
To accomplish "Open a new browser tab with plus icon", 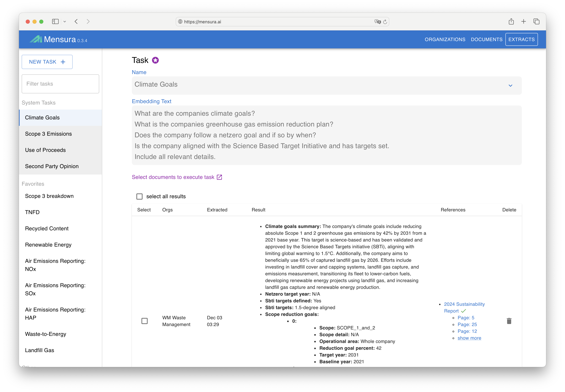I will 524,22.
